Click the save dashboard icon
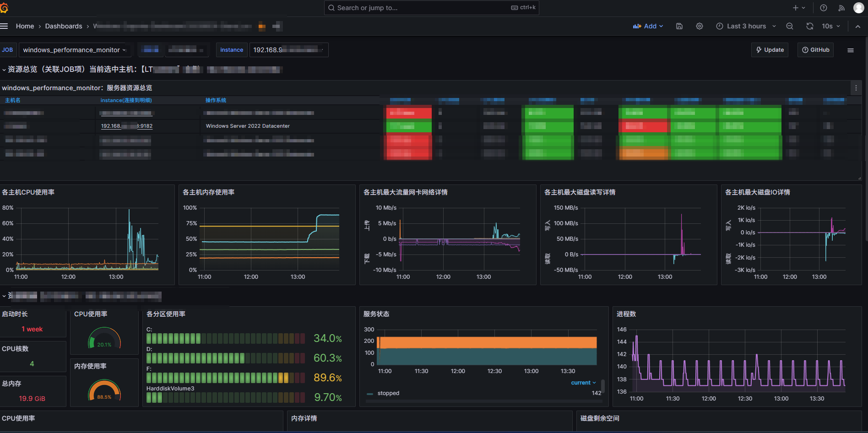 (x=679, y=26)
